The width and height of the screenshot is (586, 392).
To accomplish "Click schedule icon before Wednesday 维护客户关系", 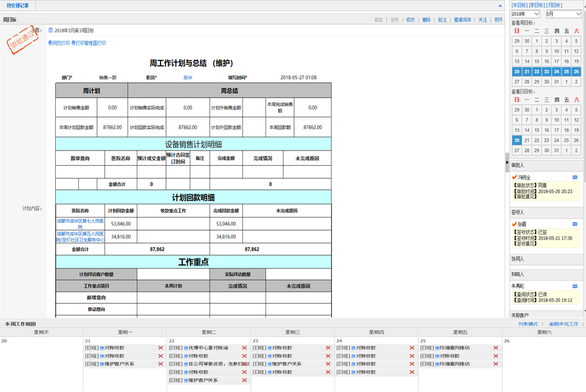I will [270, 364].
